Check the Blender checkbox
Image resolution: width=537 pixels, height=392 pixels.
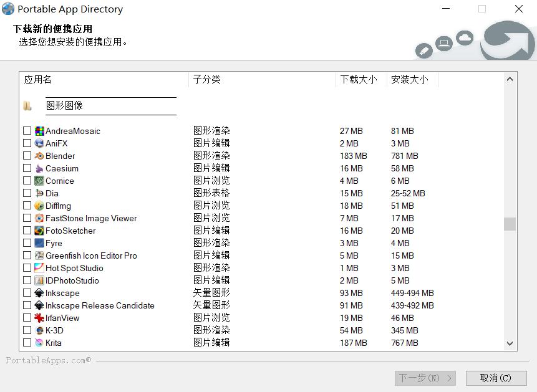click(x=27, y=156)
